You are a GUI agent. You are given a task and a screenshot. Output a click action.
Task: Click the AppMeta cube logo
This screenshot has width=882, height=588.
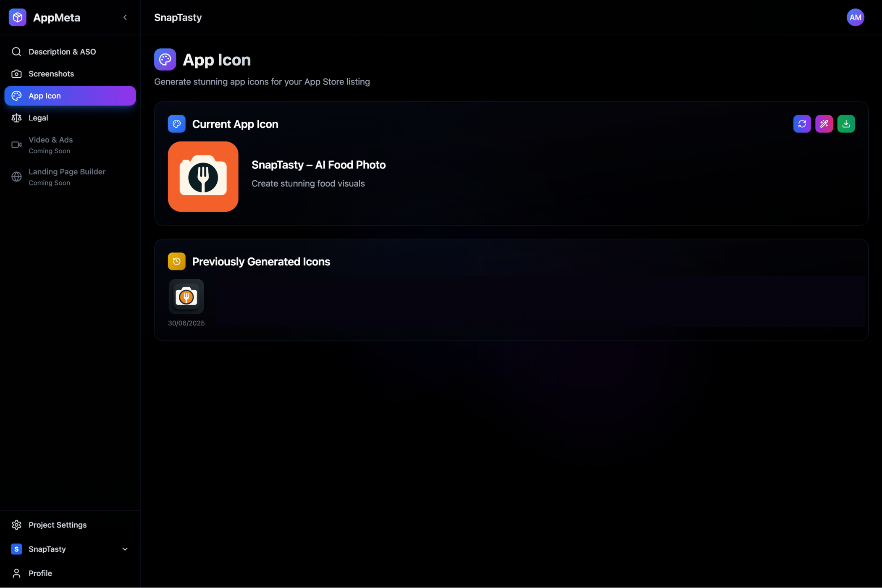[x=18, y=18]
